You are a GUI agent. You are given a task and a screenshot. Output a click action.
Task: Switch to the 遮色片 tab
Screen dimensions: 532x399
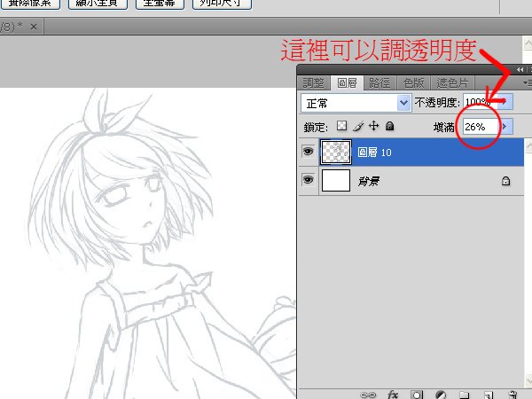452,82
